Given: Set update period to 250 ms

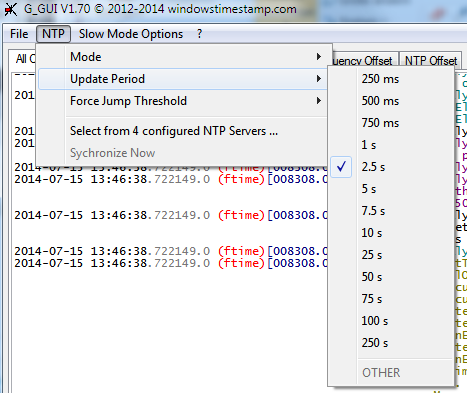Looking at the screenshot, I should tap(391, 79).
